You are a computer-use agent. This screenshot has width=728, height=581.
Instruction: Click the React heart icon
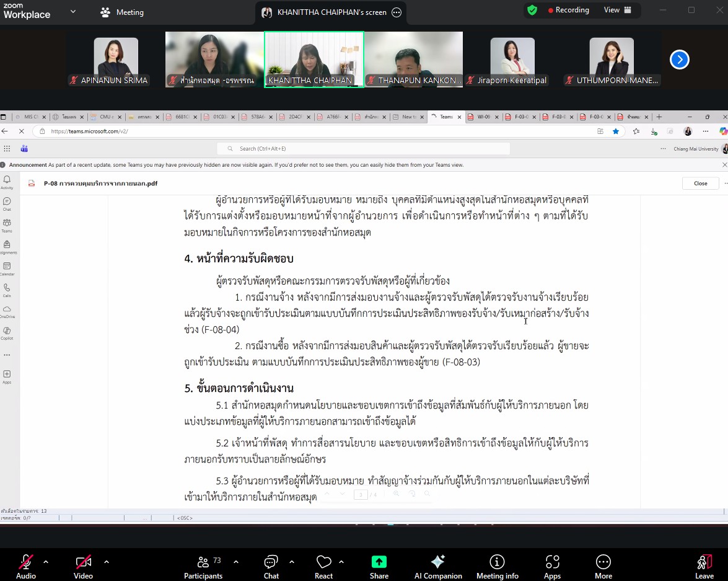pyautogui.click(x=323, y=566)
